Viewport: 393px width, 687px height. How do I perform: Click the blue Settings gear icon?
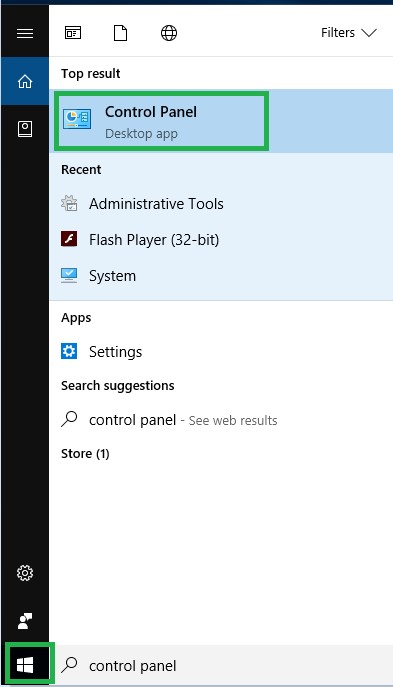pyautogui.click(x=69, y=351)
